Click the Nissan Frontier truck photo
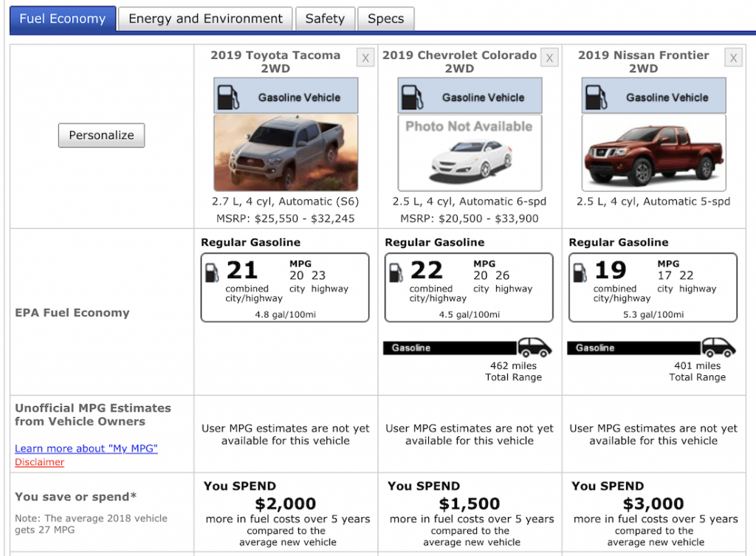 click(x=653, y=153)
